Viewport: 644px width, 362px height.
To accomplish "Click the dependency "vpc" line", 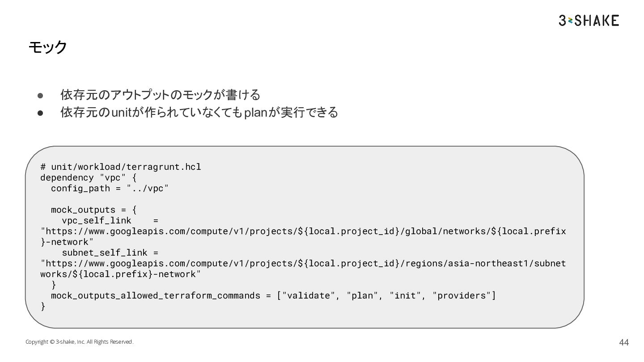I will pyautogui.click(x=89, y=177).
